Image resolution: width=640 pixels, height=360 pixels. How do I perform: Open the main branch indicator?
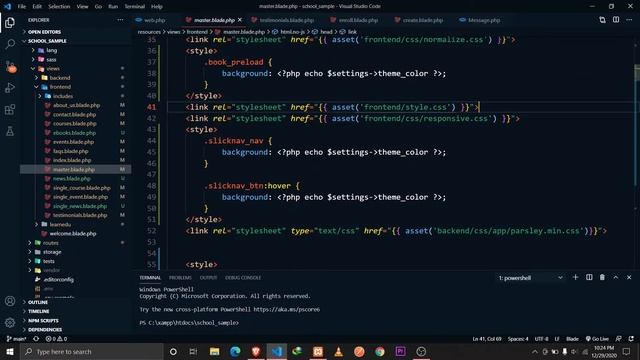pyautogui.click(x=16, y=339)
